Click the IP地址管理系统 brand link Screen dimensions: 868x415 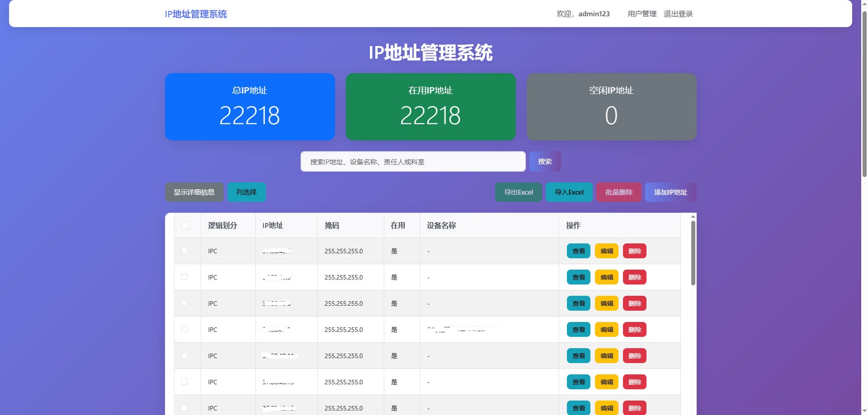click(x=196, y=14)
